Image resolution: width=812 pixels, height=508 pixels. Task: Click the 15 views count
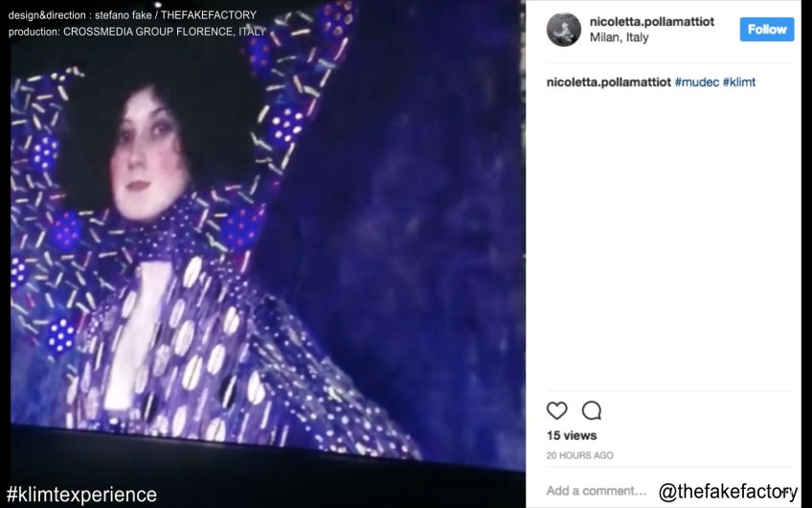tap(572, 435)
